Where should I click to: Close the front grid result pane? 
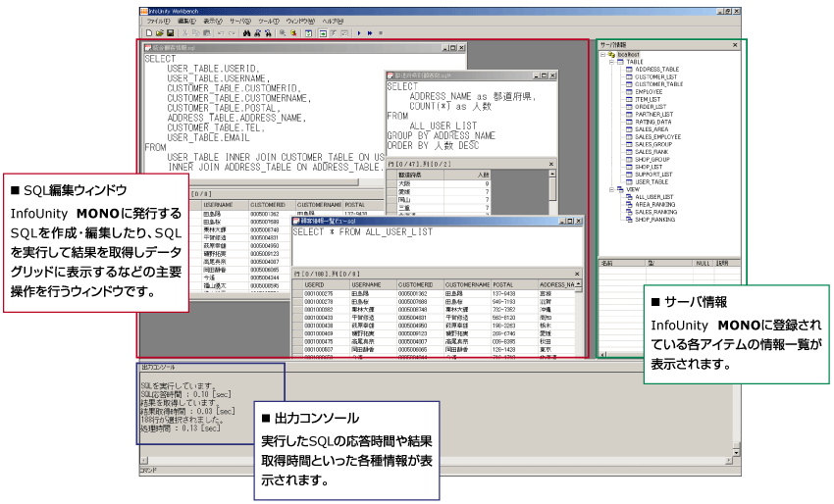[577, 274]
